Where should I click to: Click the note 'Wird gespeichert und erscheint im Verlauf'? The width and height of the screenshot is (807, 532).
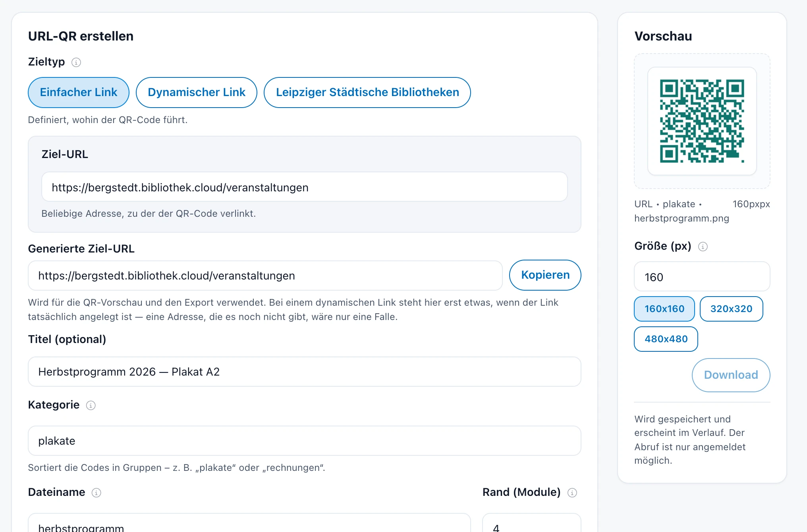click(x=690, y=440)
